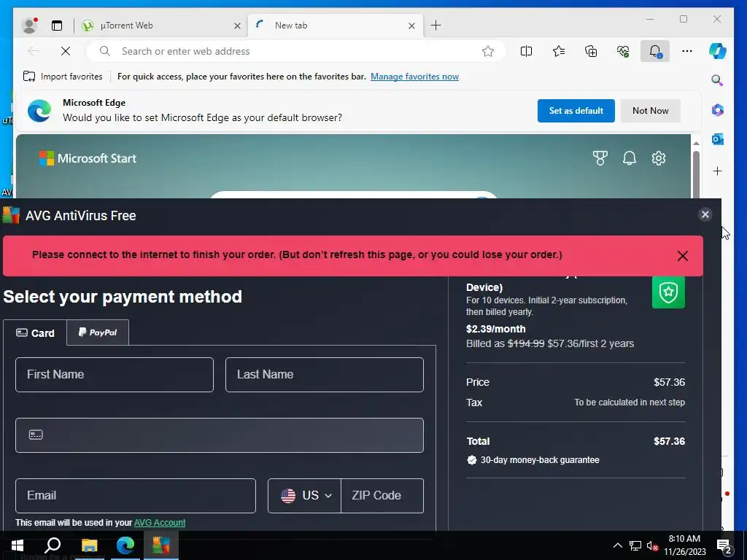Open Microsoft 365 sidebar icon
The width and height of the screenshot is (747, 560).
[x=718, y=111]
